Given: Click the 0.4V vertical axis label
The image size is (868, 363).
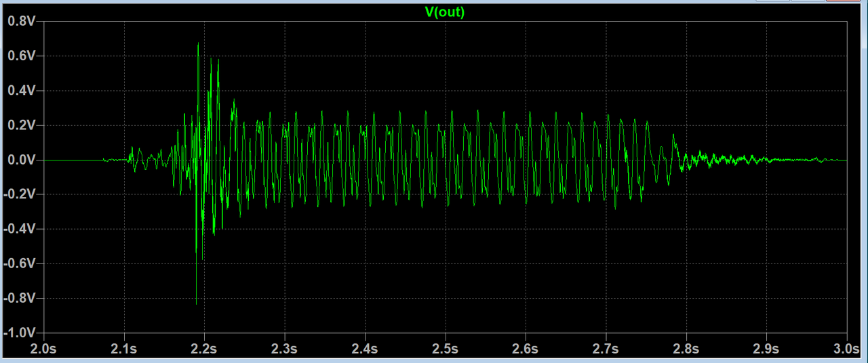Looking at the screenshot, I should pos(21,91).
